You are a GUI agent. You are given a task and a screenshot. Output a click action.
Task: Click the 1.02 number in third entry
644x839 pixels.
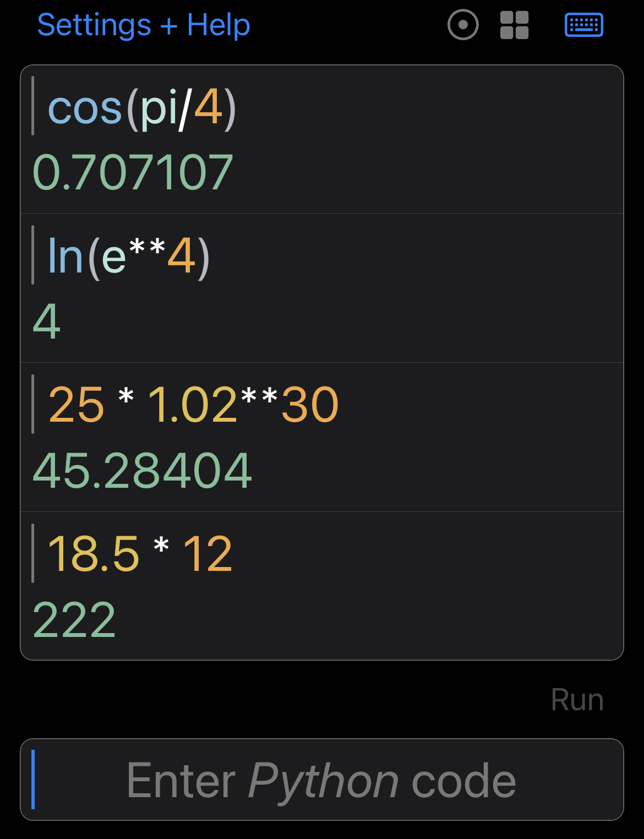tap(193, 406)
